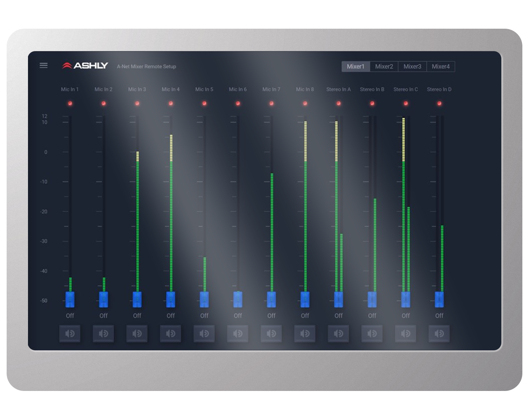Screen dimensions: 529x420
Task: Switch to Mixer1 tab
Action: pos(356,66)
